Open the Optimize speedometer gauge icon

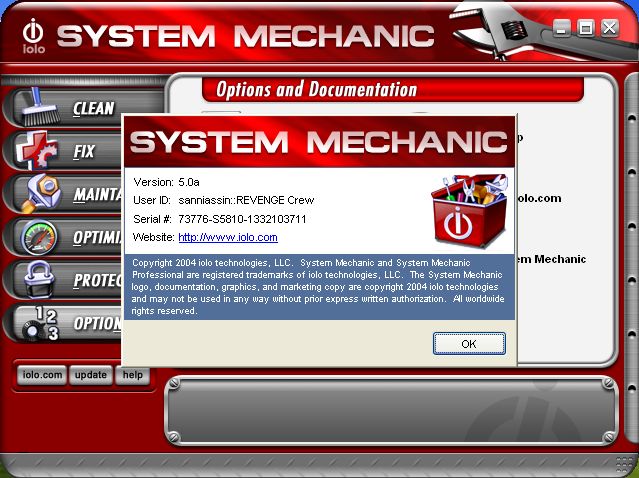coord(36,236)
